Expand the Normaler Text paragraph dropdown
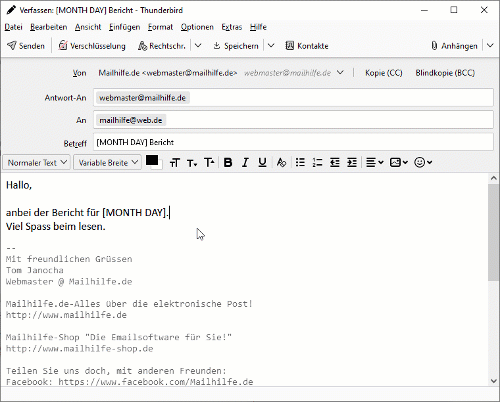Viewport: 500px width, 402px height. [x=37, y=163]
